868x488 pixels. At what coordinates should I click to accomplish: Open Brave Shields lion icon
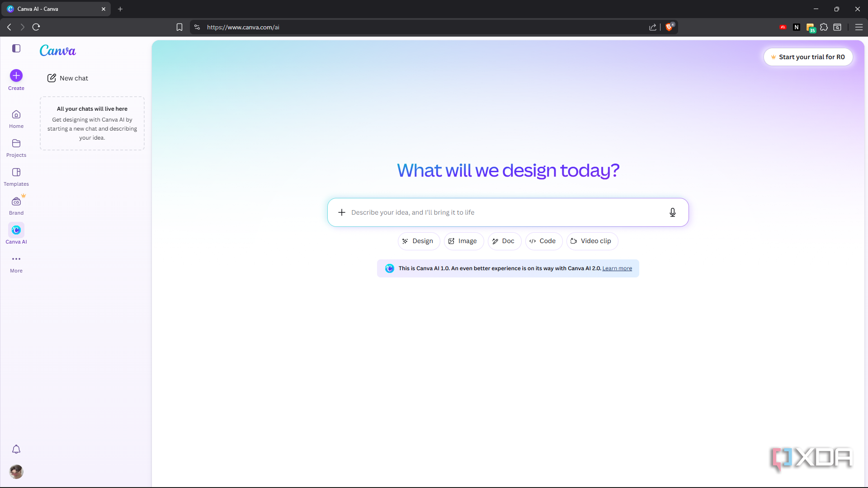[x=670, y=27]
